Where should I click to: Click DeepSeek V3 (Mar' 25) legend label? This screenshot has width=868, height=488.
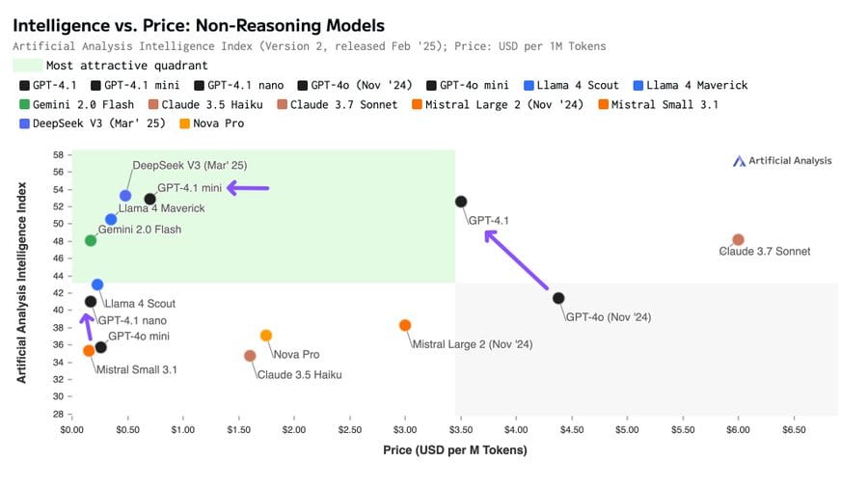click(99, 123)
